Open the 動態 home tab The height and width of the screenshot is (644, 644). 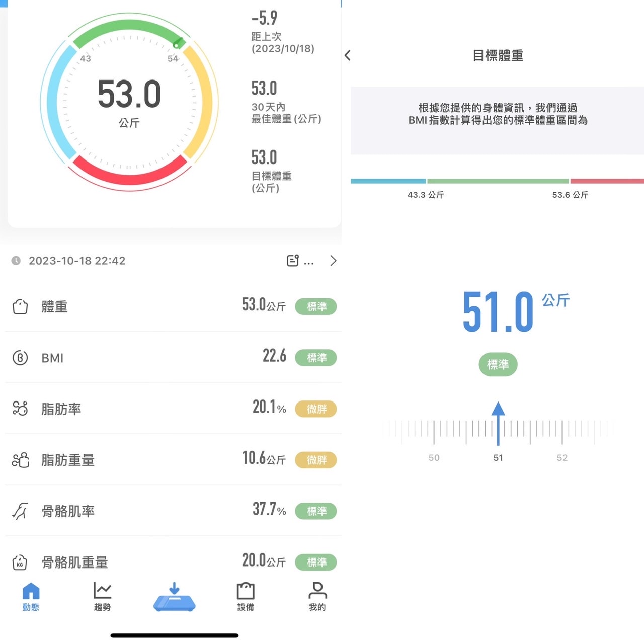coord(31,597)
